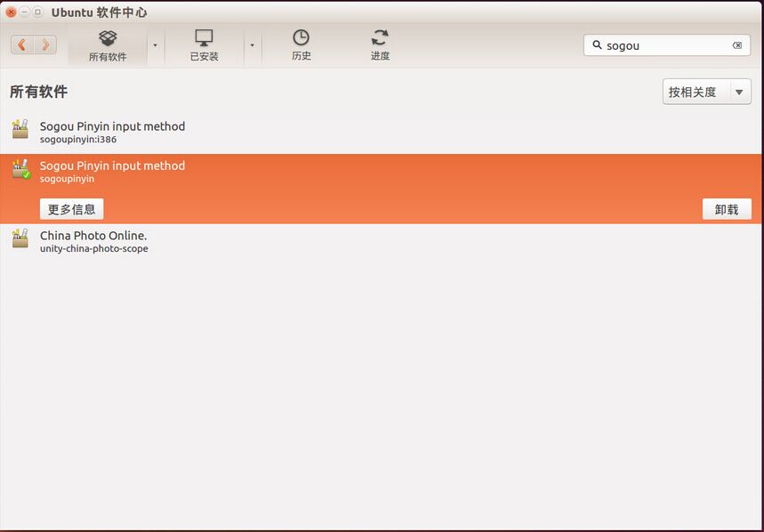764x532 pixels.
Task: Go forward with the right arrow button
Action: tap(45, 44)
